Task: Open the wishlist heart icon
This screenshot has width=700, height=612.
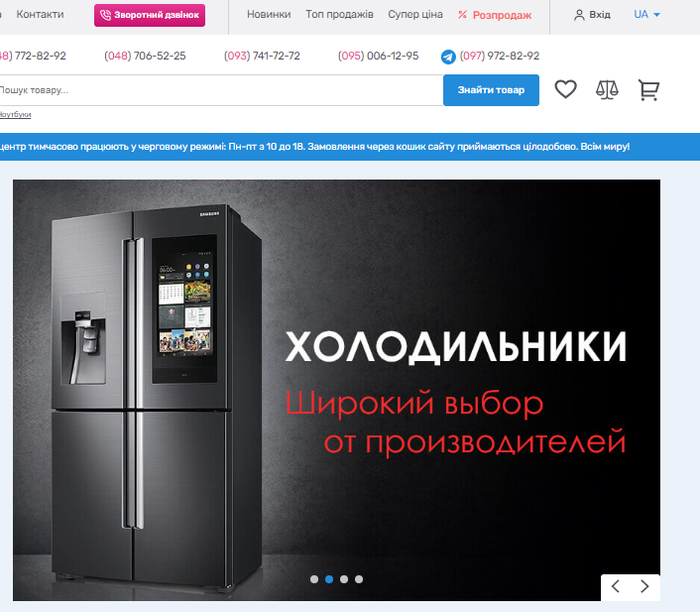Action: [565, 89]
